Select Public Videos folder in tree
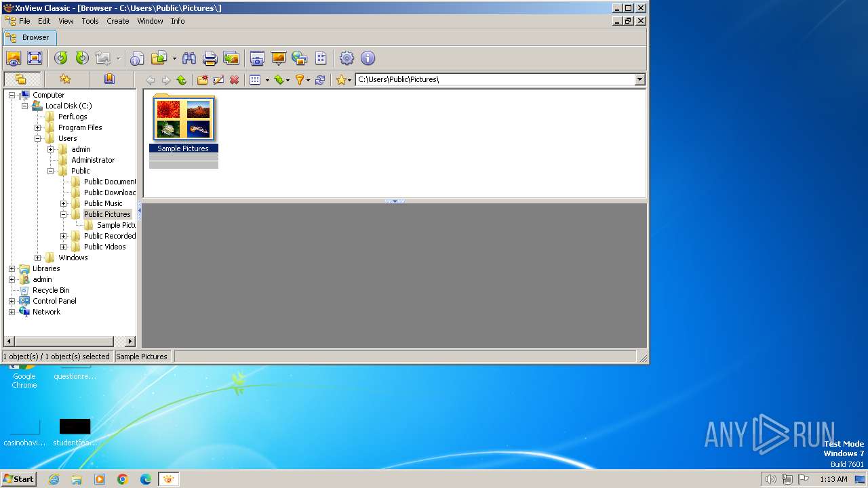The image size is (868, 488). [104, 247]
